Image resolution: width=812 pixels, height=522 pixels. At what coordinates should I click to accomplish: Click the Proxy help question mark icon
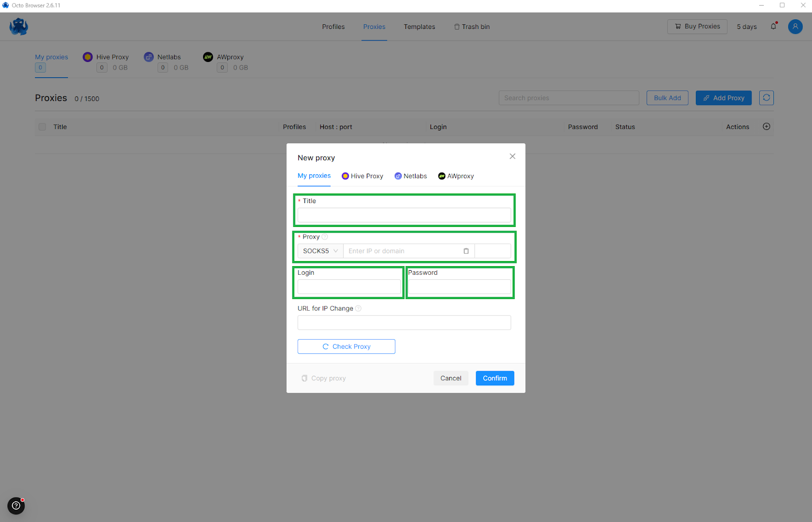click(x=325, y=237)
